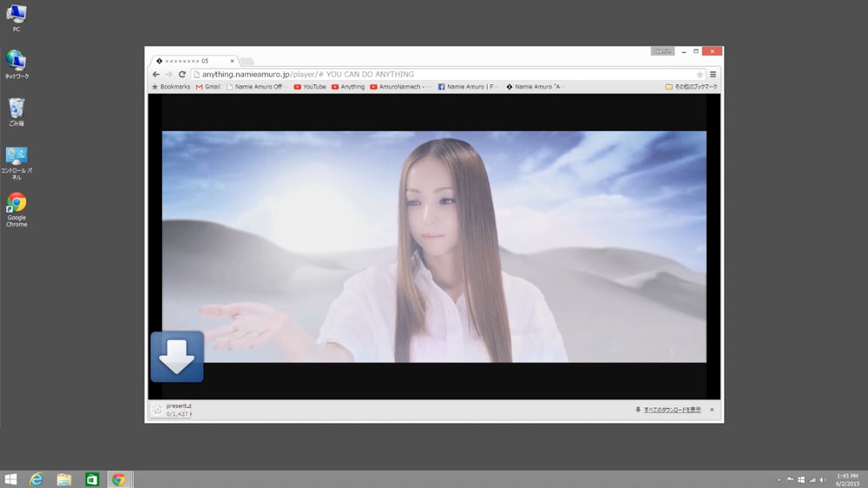Open the Gmail bookmark
Viewport: 868px width, 488px height.
tap(208, 87)
